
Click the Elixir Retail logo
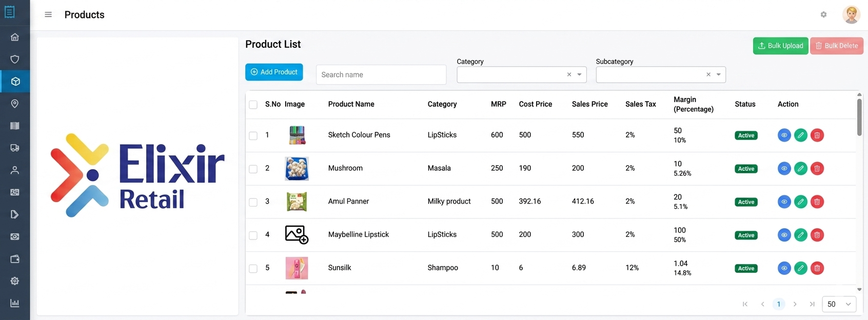click(137, 175)
